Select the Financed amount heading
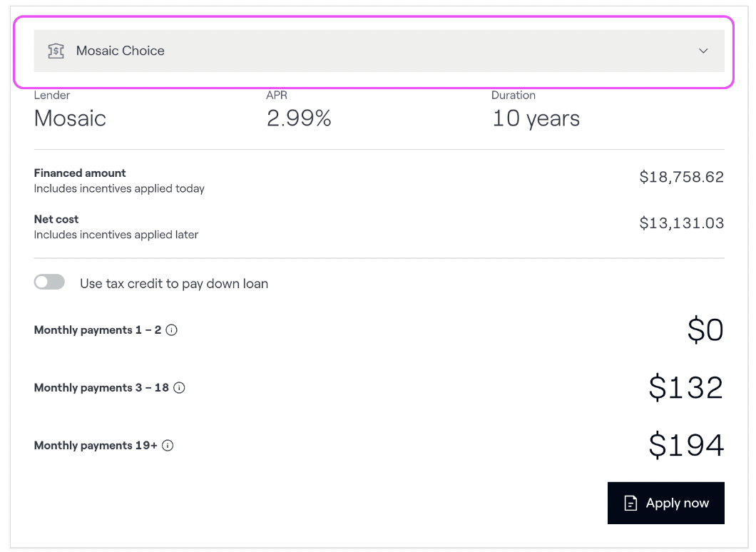This screenshot has width=756, height=552. tap(80, 173)
